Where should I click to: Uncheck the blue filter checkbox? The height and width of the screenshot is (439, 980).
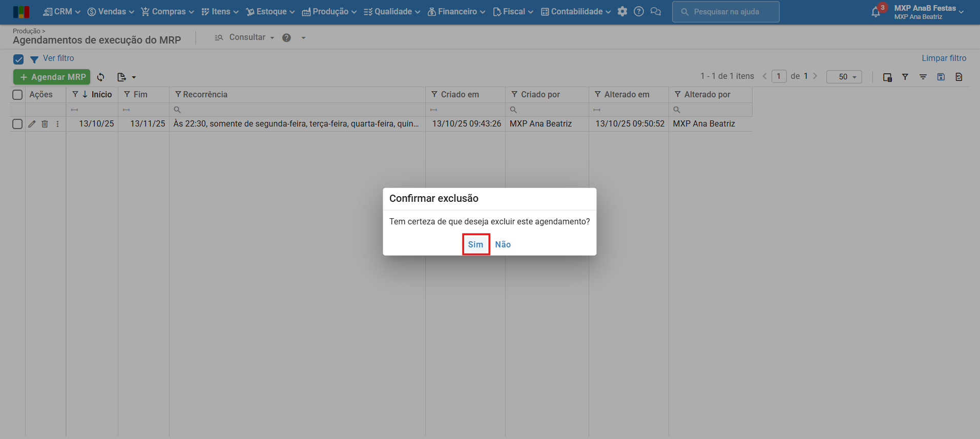[18, 59]
